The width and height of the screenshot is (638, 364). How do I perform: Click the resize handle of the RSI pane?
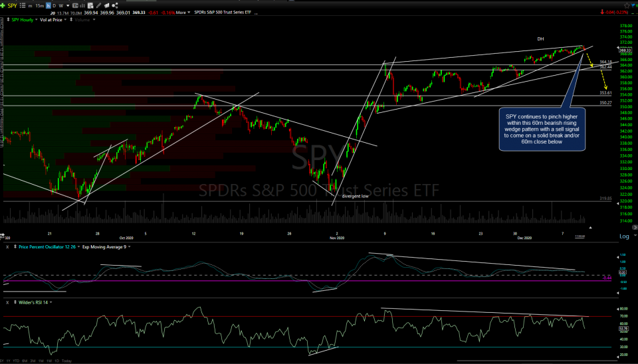[15, 302]
